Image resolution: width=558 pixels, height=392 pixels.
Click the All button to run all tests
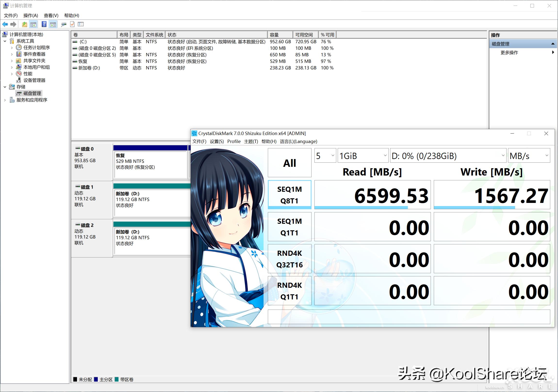pos(289,162)
